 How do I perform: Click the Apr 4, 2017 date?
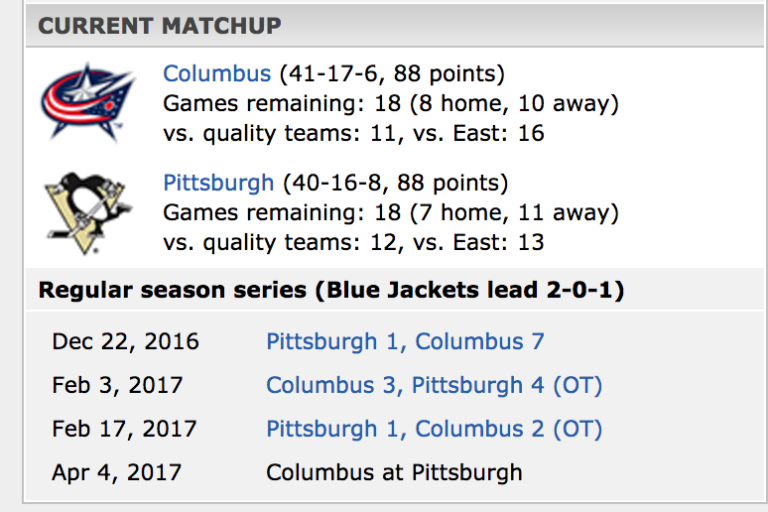(x=116, y=473)
